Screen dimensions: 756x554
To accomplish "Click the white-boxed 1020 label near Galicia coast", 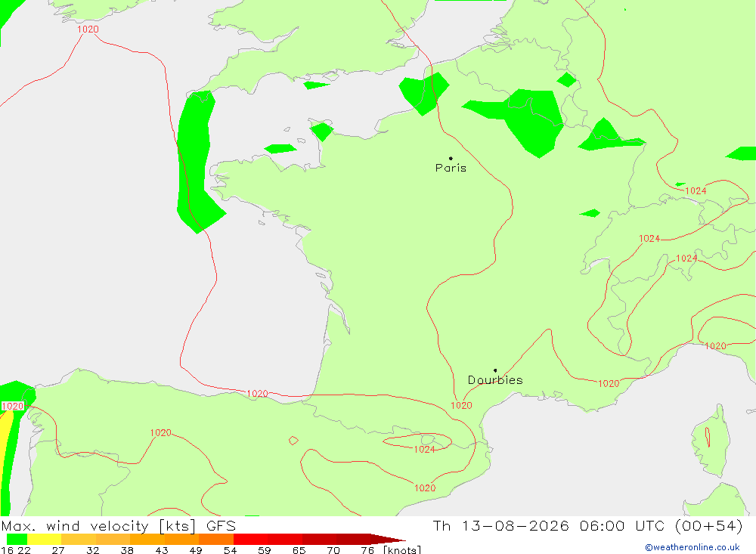I will pos(13,407).
